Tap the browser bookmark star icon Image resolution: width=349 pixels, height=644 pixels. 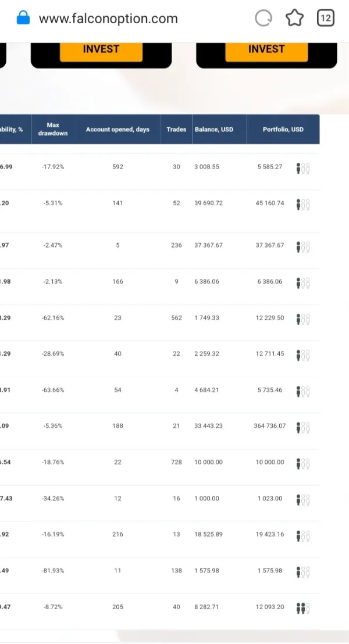(x=295, y=19)
